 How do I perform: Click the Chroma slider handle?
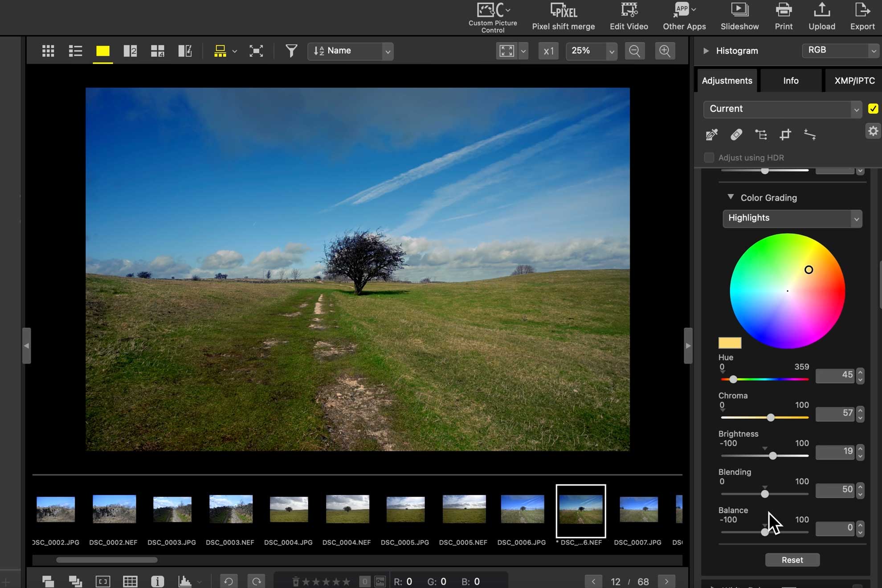(x=771, y=417)
